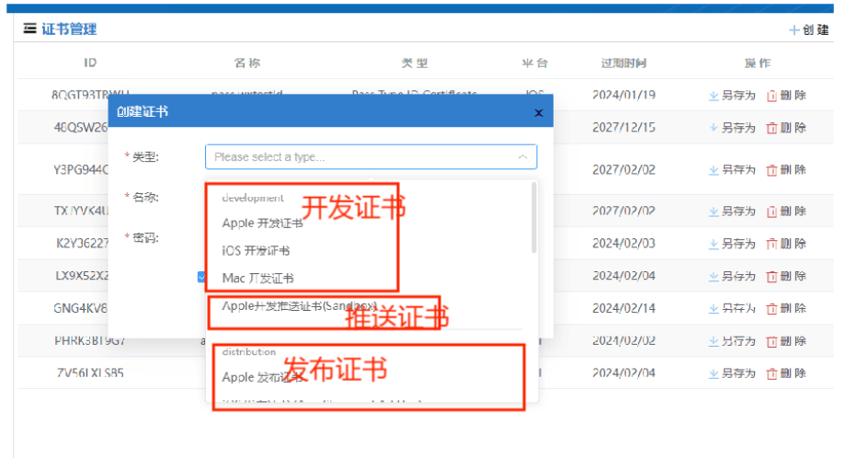Screen dimensions: 868x458
Task: Select Apple 发布证书 option
Action: tap(262, 377)
